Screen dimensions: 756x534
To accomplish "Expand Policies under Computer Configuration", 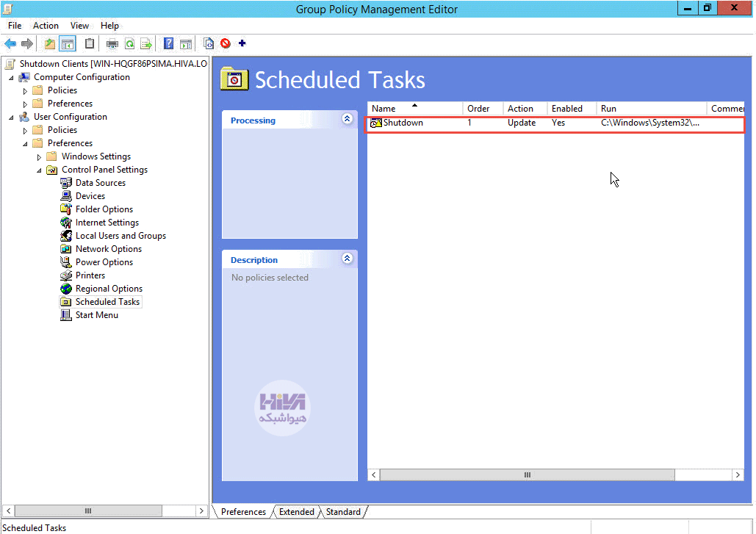I will coord(25,90).
